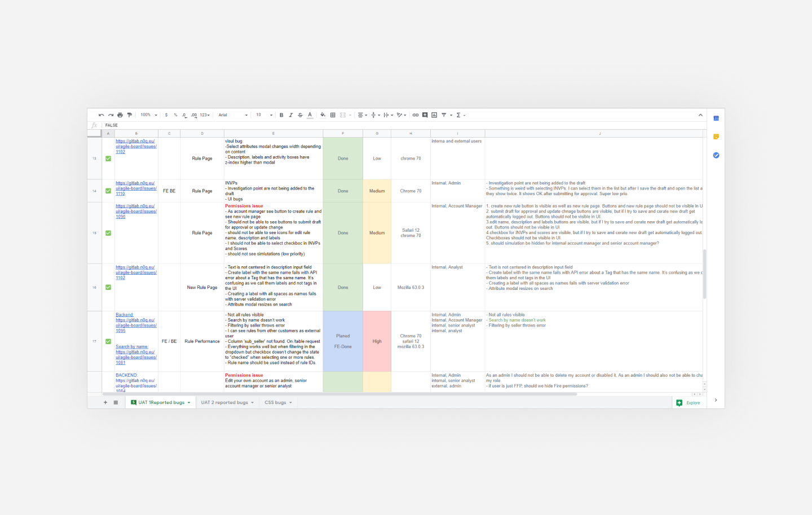Uncheck the checkbox in row 13
812x515 pixels.
(x=108, y=159)
